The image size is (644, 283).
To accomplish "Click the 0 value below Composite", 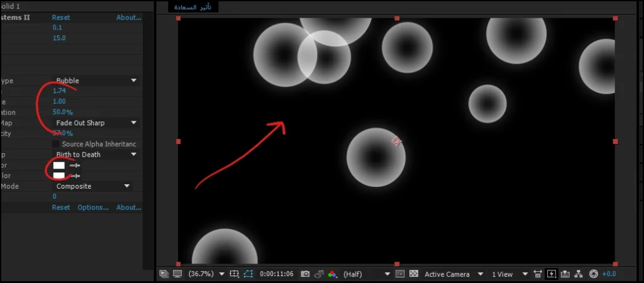I will pos(55,197).
